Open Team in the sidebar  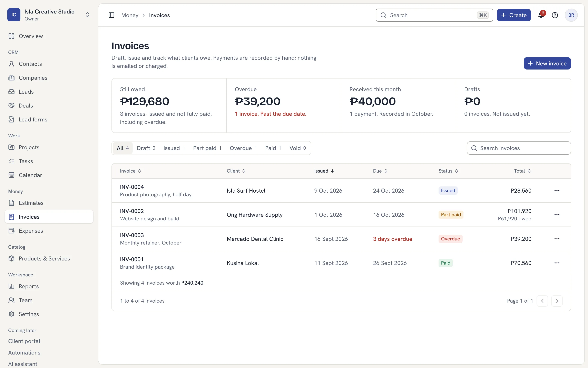(x=49, y=300)
